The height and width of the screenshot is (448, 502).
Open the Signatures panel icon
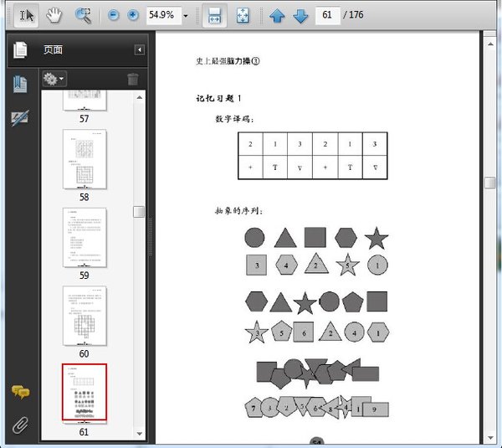click(x=20, y=118)
